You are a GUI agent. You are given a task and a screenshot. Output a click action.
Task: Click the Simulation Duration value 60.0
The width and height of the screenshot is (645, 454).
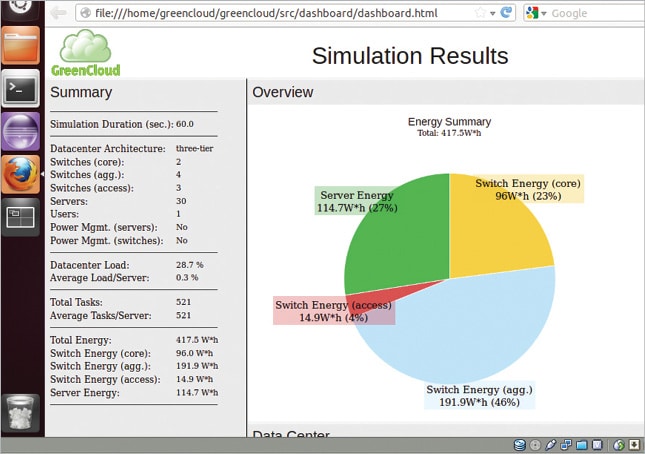coord(185,124)
